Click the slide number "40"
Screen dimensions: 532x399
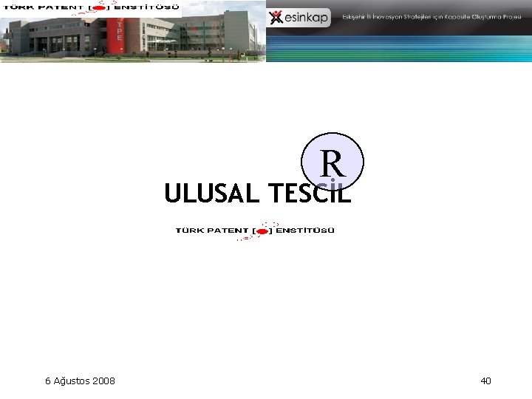click(x=485, y=381)
